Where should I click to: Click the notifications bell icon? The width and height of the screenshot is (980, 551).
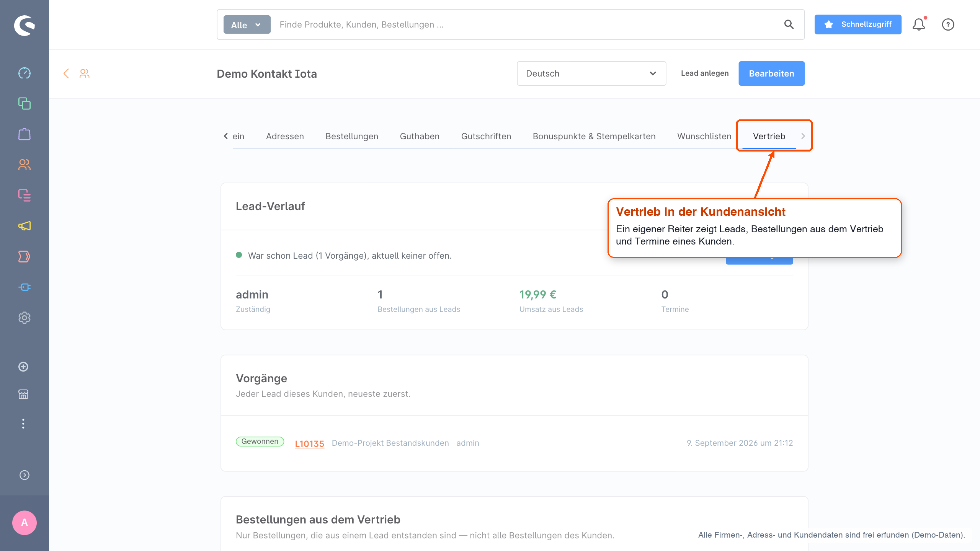pos(919,24)
